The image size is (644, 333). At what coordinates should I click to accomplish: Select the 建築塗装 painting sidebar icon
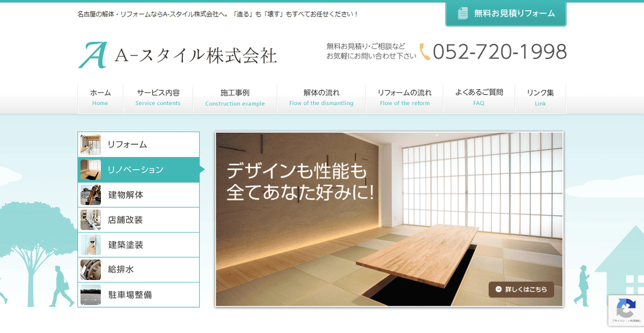91,244
